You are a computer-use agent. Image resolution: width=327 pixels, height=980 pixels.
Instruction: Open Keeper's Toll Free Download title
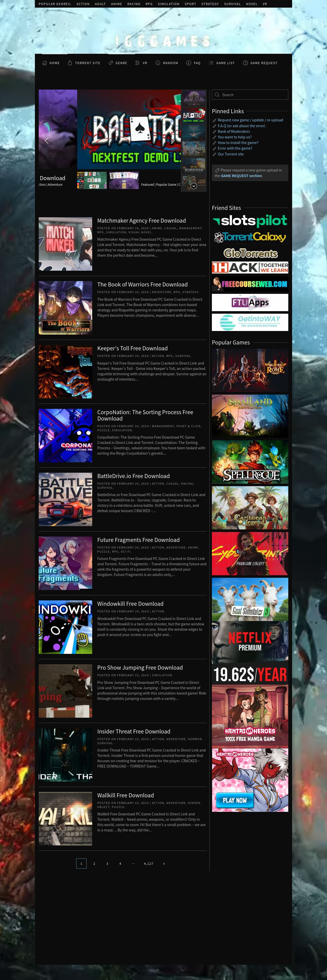click(x=132, y=349)
